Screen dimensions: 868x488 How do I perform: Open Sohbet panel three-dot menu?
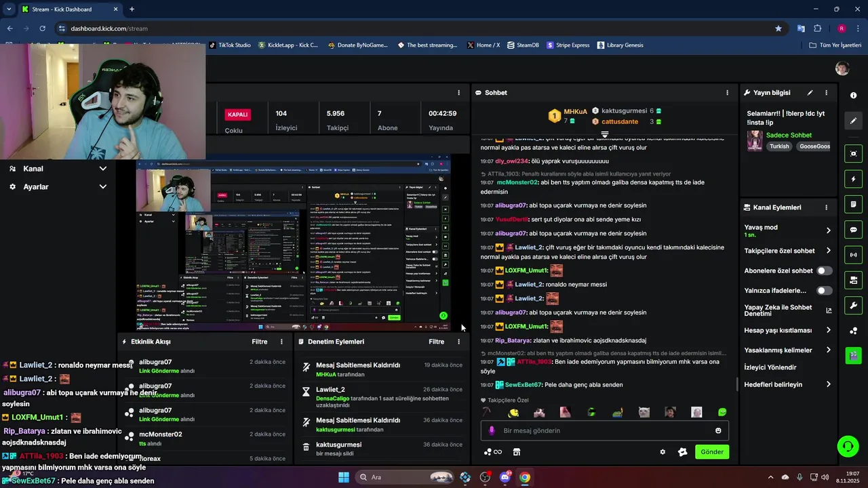[728, 93]
